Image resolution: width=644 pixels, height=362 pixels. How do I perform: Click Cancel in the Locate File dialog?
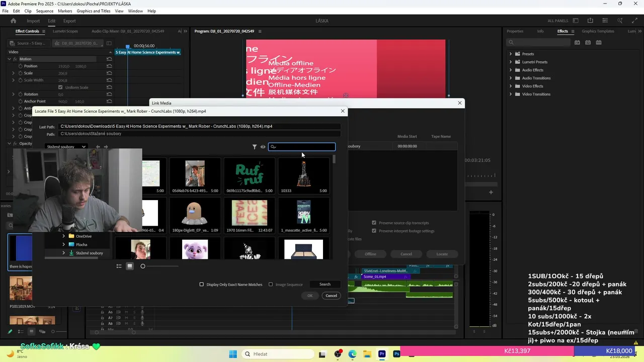coord(331,296)
